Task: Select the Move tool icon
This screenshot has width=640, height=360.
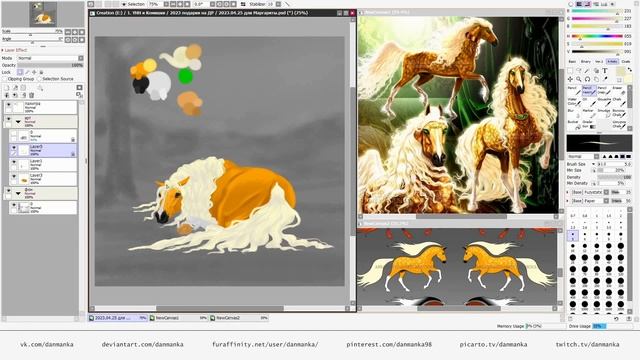Action: 570,79
